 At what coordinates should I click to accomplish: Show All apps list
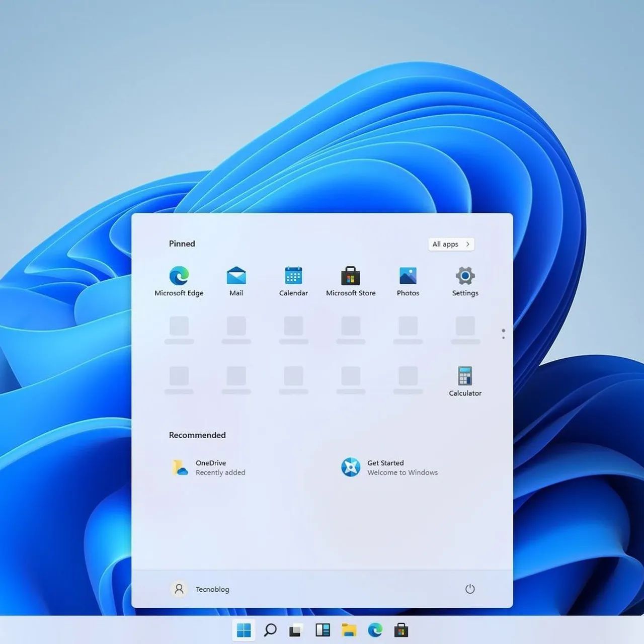[451, 244]
